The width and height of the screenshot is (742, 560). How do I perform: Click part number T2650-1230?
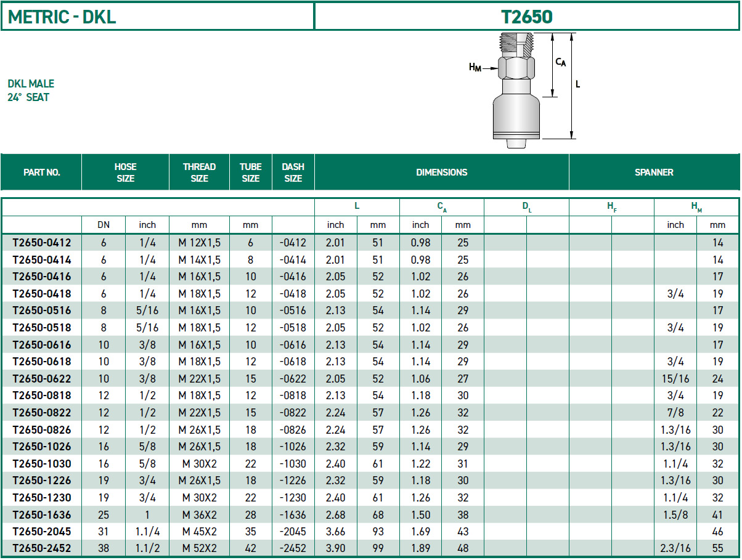pos(41,498)
